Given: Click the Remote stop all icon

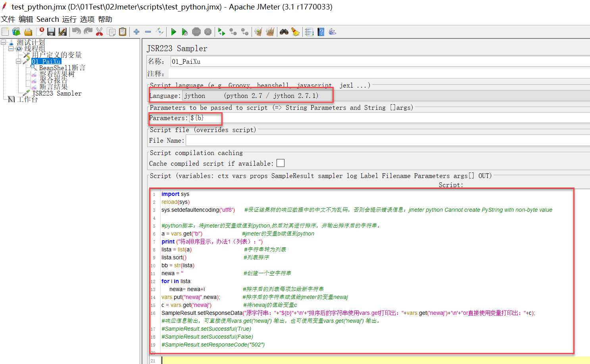Looking at the screenshot, I should (233, 32).
